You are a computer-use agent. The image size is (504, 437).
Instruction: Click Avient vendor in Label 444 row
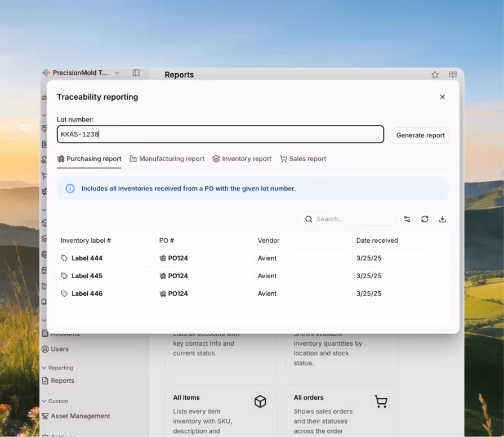pyautogui.click(x=267, y=258)
